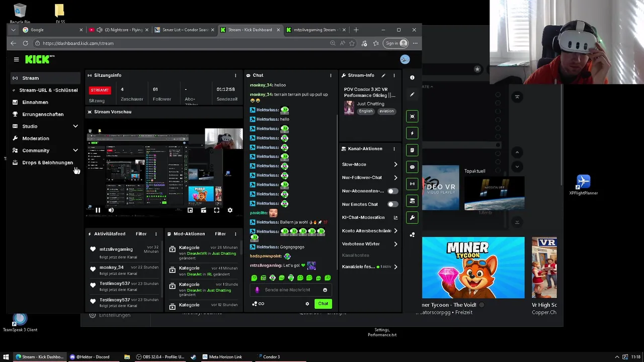Open Konto Altersbeschränkung settings arrow
The image size is (644, 362).
[x=395, y=231]
